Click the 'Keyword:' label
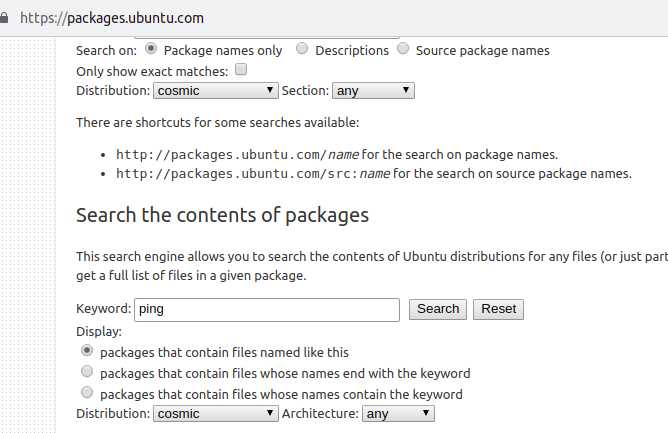The image size is (668, 433). (x=104, y=309)
